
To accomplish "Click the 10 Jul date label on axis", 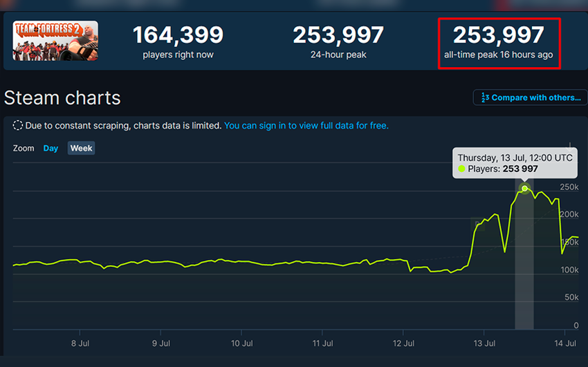I will coord(241,343).
